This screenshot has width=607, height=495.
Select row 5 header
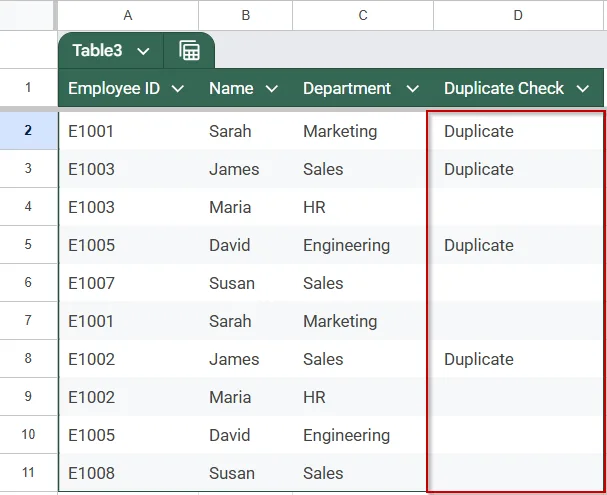point(28,245)
